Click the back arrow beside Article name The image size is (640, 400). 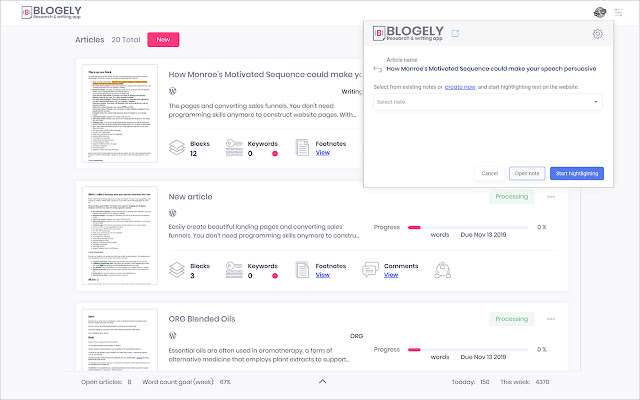point(378,69)
